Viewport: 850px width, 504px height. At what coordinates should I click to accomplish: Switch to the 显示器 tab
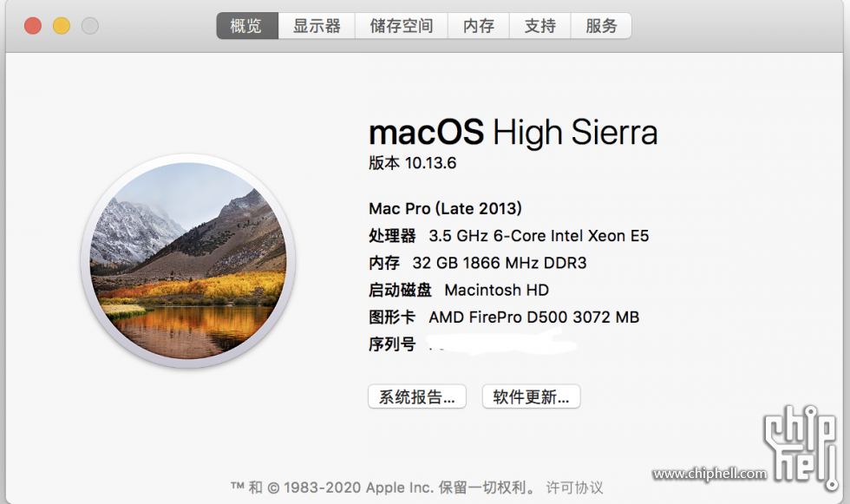point(317,25)
